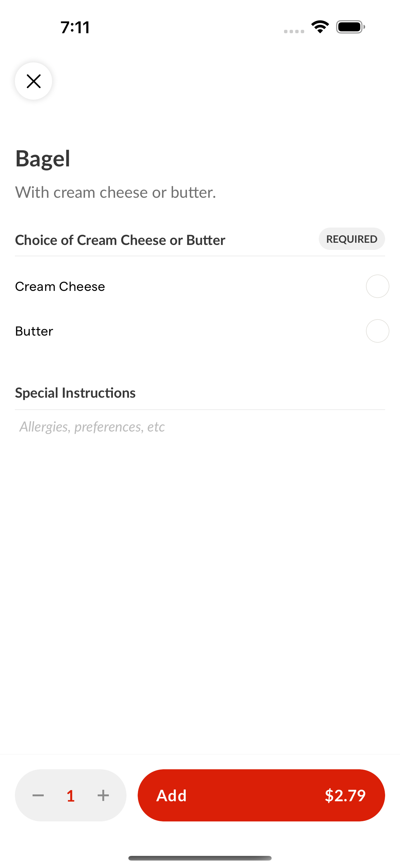Tap the quantity value 1

point(70,796)
